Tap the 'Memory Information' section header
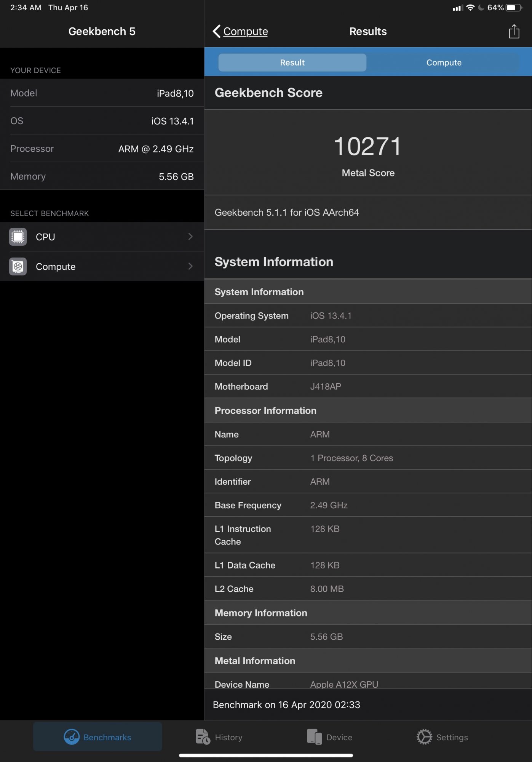Screen dimensions: 532x762 pos(261,613)
